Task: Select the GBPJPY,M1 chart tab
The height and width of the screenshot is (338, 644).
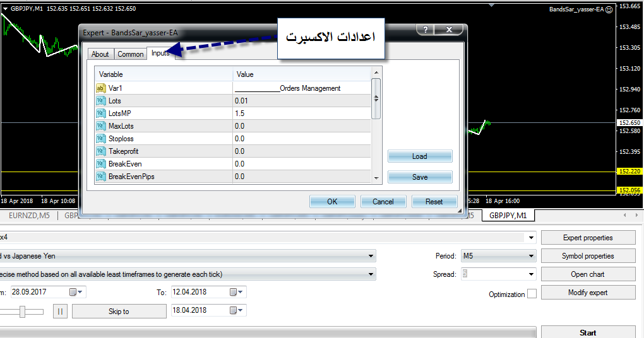Action: 508,216
